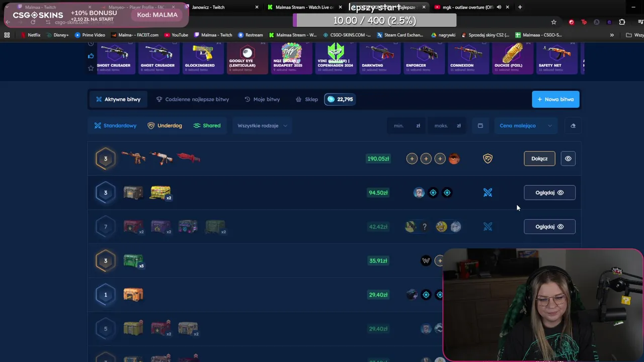The image size is (644, 362).
Task: Open Prime Video bookmark
Action: click(x=90, y=35)
